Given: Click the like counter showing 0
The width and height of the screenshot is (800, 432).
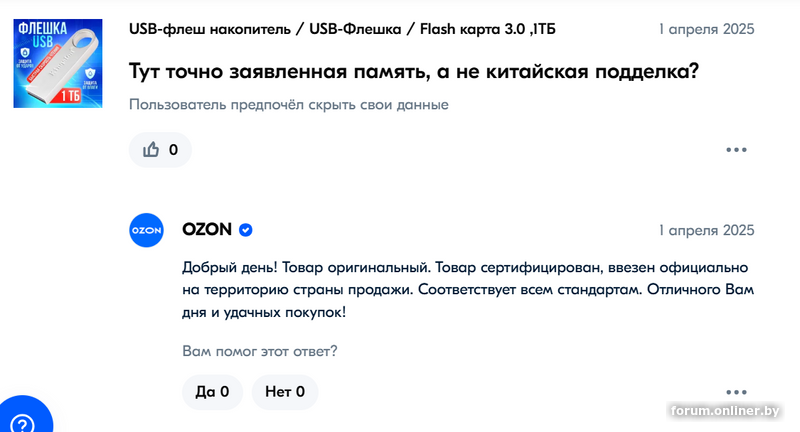Looking at the screenshot, I should (173, 149).
